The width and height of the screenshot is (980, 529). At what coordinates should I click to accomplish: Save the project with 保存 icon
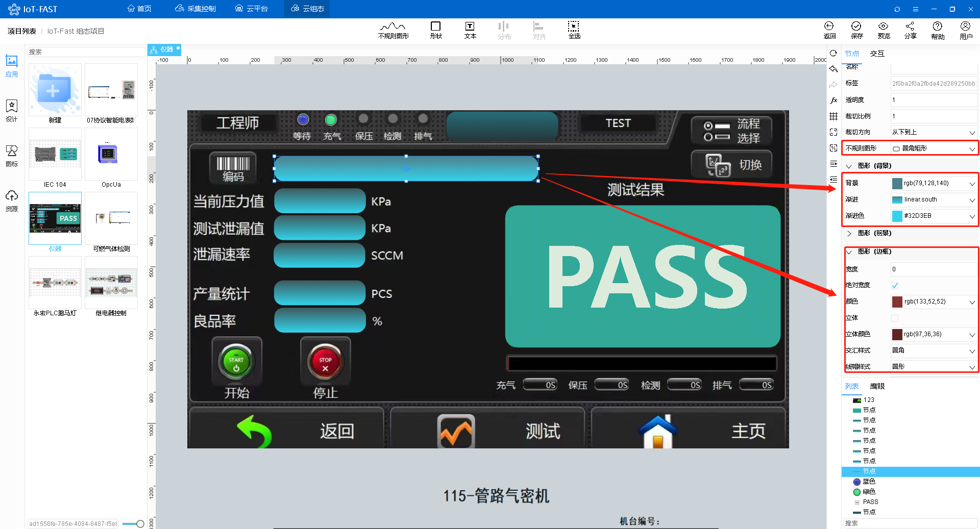click(x=856, y=30)
